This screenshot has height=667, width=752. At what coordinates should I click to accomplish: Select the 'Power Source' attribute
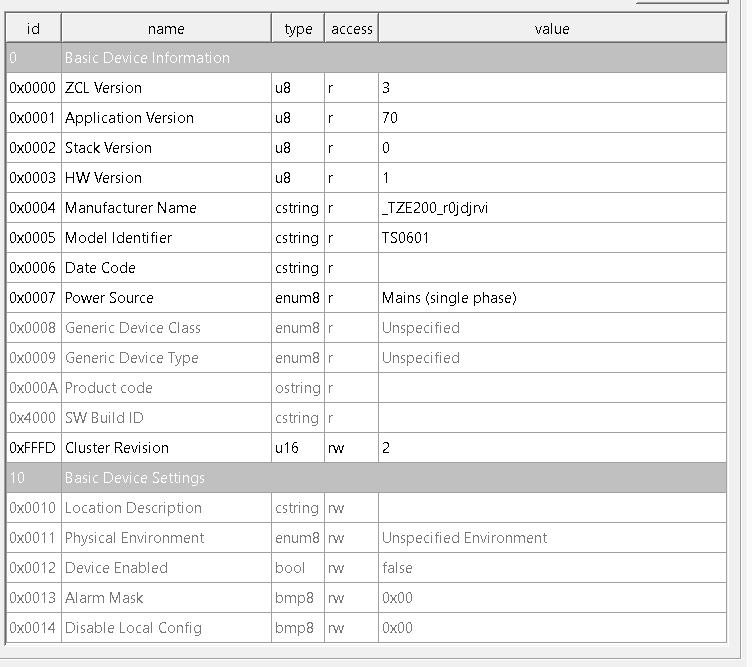366,298
